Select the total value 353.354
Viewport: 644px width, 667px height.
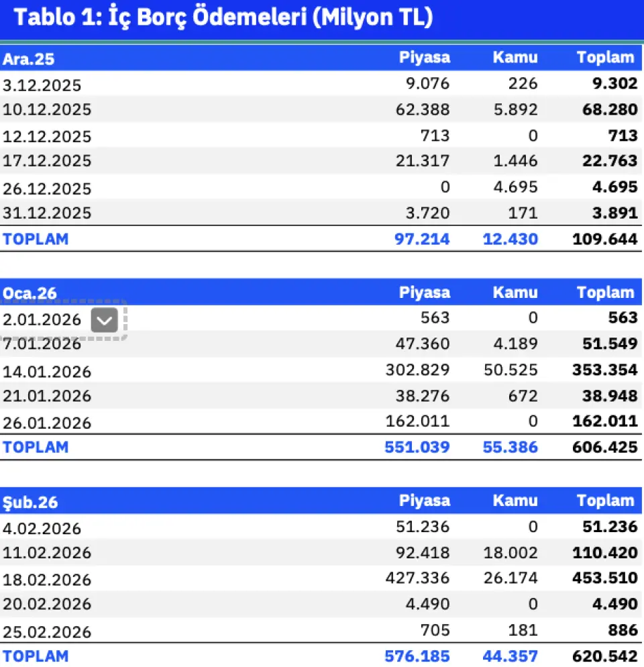(604, 370)
